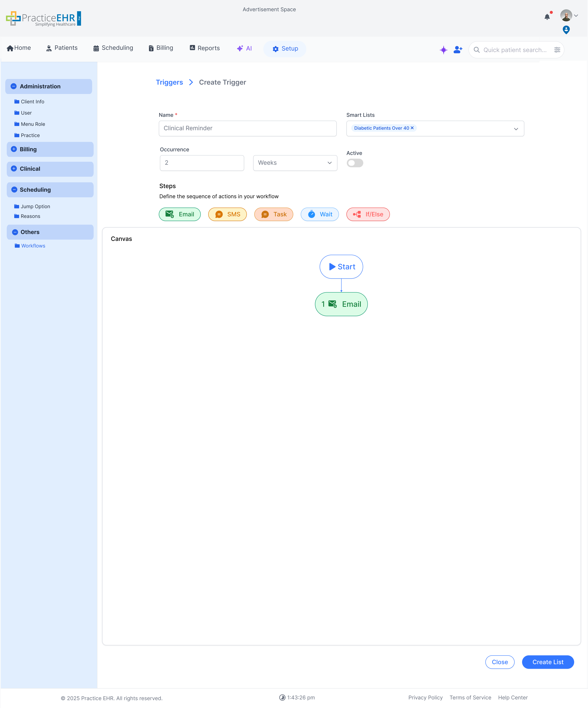Open the Setup menu item
Screen dimensions: 588x708
tap(285, 48)
